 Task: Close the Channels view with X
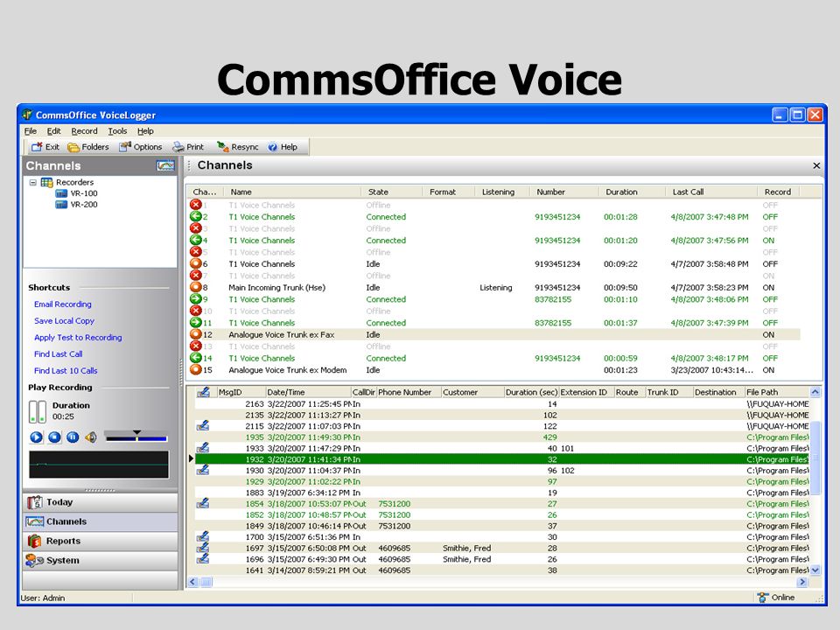point(816,165)
